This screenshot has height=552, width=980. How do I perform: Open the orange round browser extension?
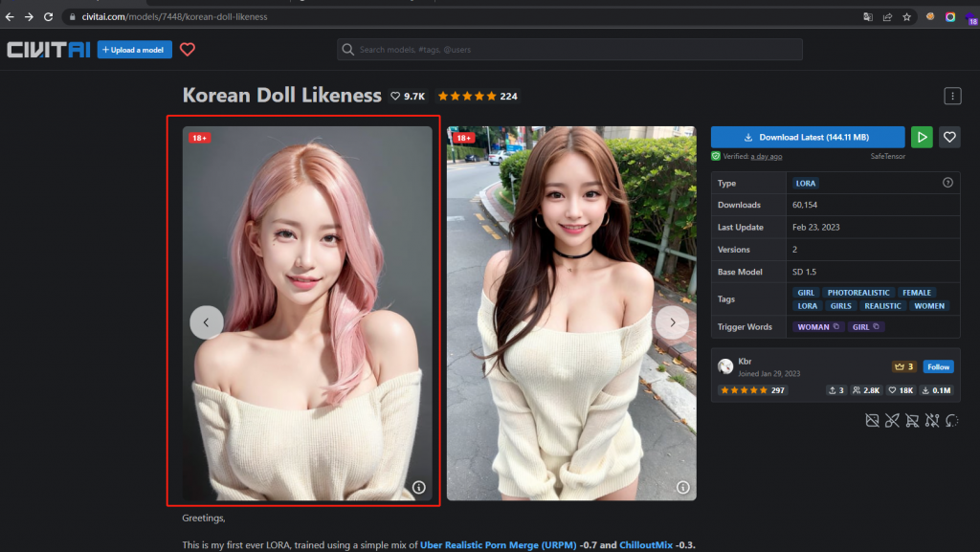tap(930, 17)
